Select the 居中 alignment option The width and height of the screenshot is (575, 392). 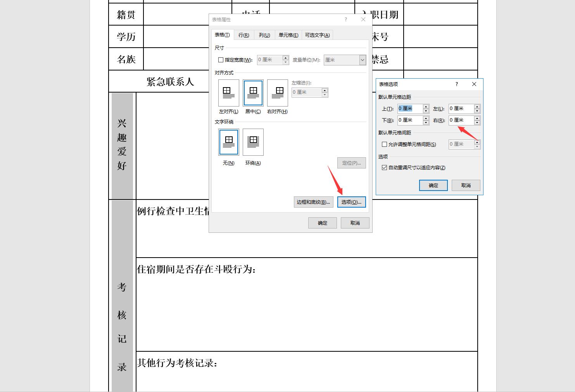[253, 93]
